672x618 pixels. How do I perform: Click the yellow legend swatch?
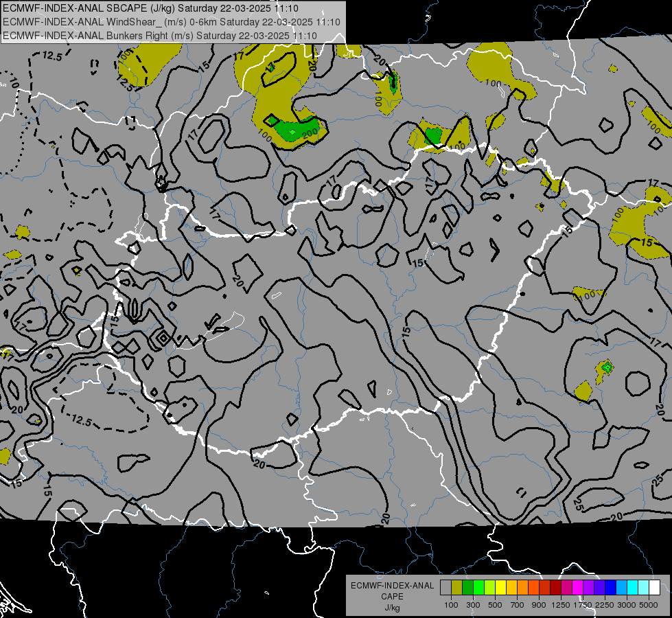(x=500, y=588)
